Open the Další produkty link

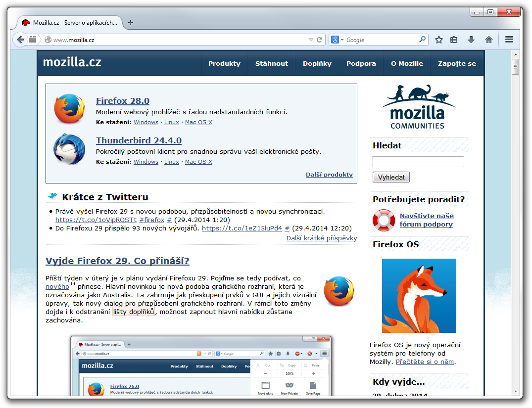tap(329, 174)
